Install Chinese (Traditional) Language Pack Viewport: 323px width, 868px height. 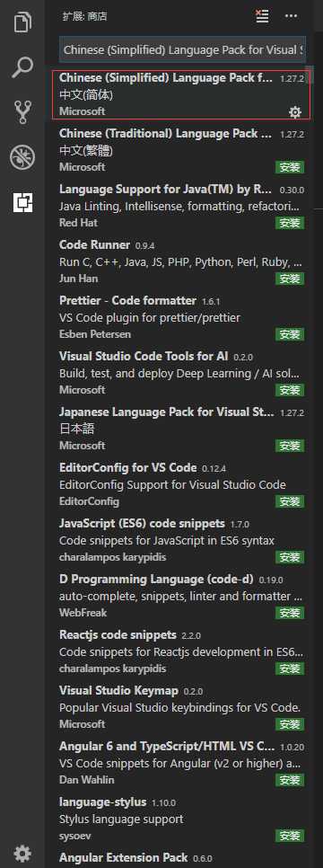(290, 167)
